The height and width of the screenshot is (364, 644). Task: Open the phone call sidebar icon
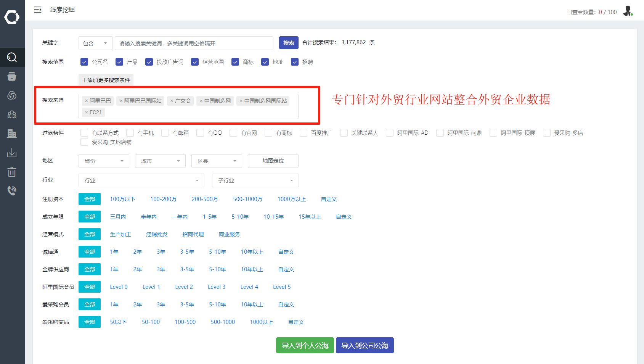tap(12, 191)
